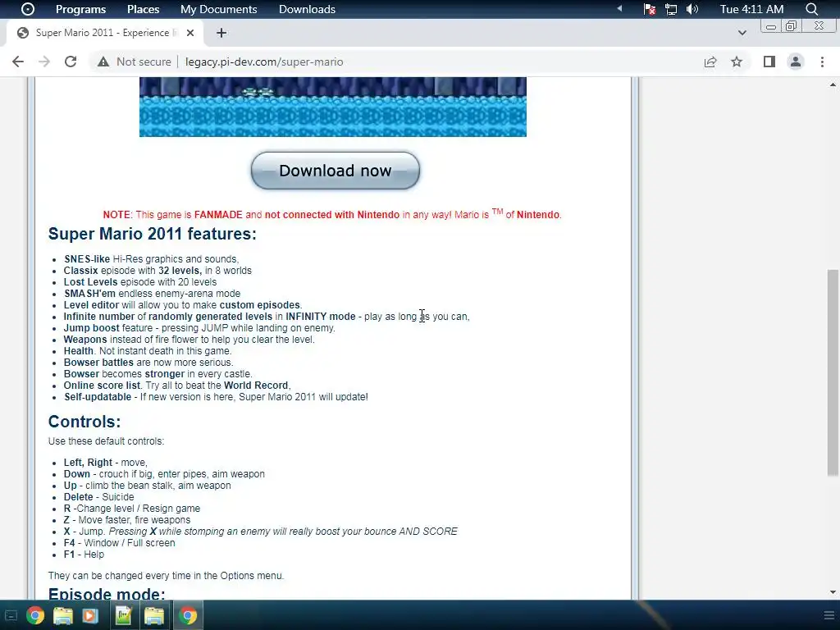840x630 pixels.
Task: Click the 'Controls:' heading
Action: [84, 422]
